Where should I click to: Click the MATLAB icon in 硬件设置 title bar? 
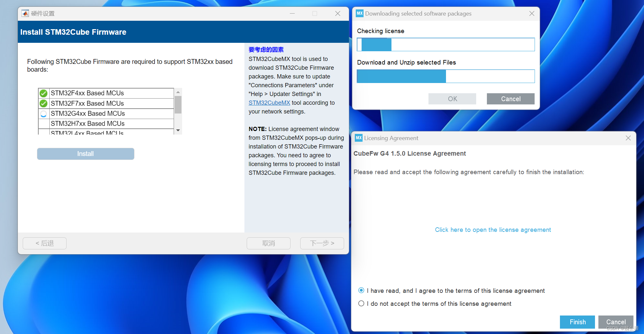point(25,13)
